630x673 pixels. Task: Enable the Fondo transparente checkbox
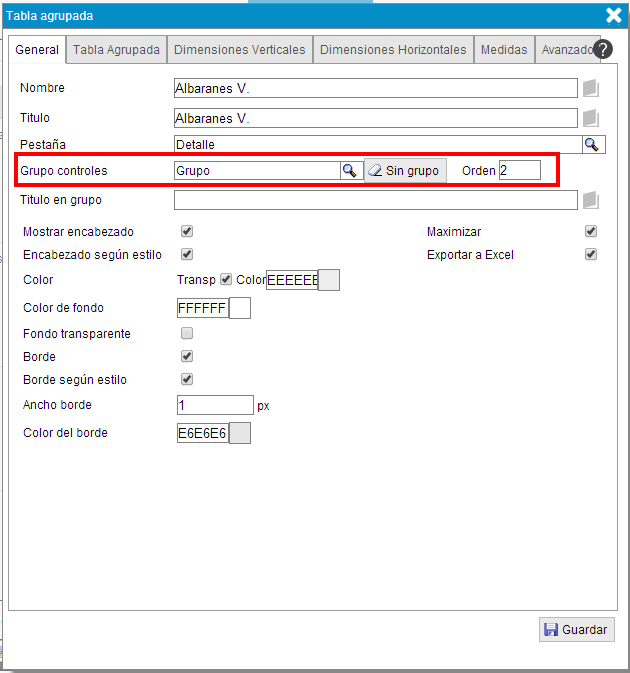coord(187,333)
